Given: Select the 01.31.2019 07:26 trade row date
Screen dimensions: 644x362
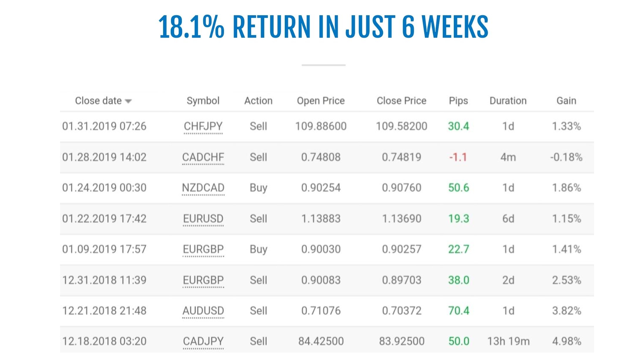Looking at the screenshot, I should [104, 126].
